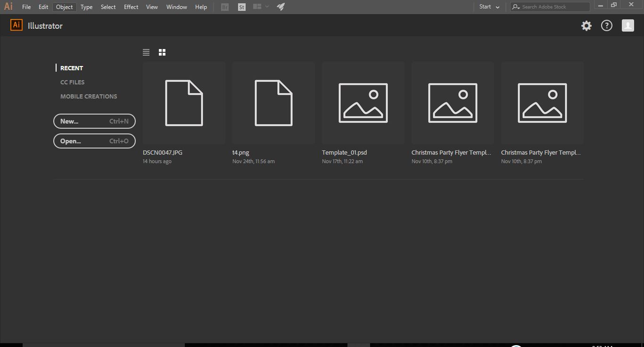Open the Type menu
The width and height of the screenshot is (644, 347).
coord(86,7)
